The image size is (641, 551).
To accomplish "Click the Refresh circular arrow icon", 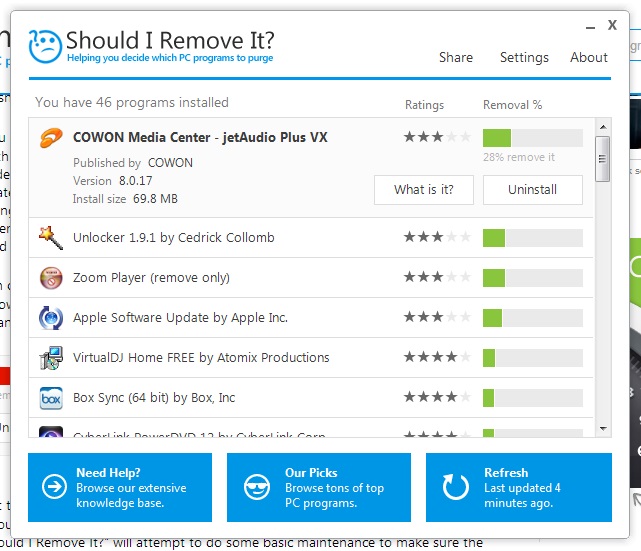I will point(456,487).
